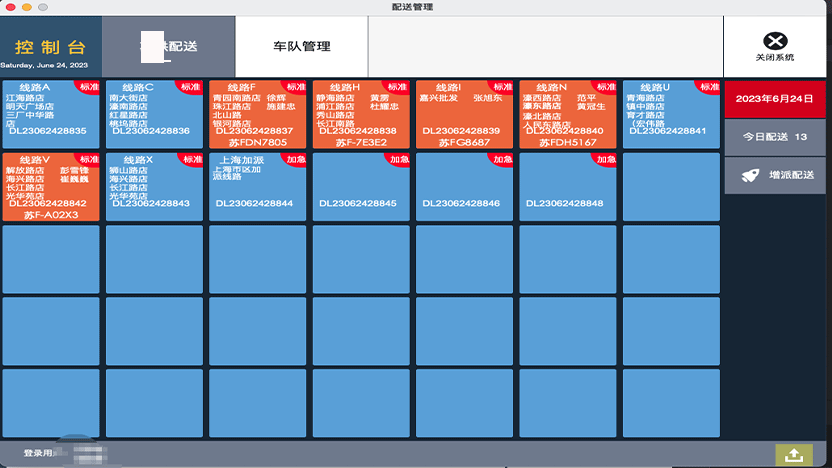Click store 南大街店 on 线路C card
The image size is (832, 468).
(x=128, y=98)
